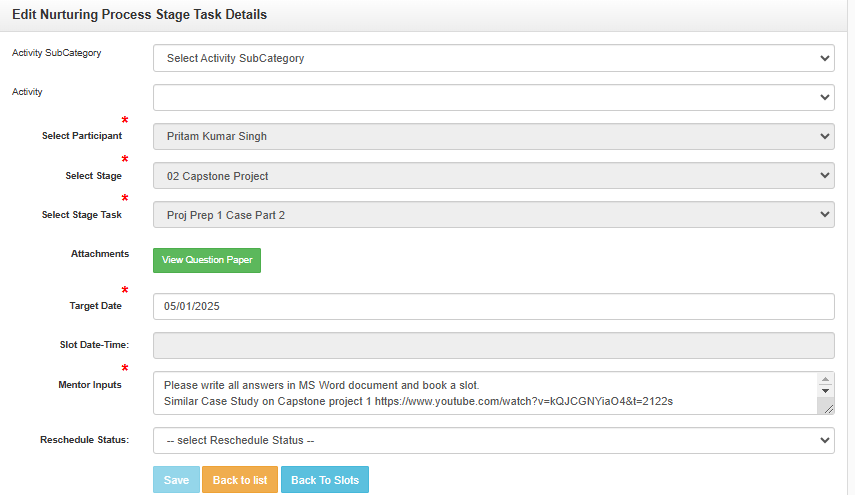Click the Back To Slots button
The height and width of the screenshot is (495, 855).
point(325,480)
